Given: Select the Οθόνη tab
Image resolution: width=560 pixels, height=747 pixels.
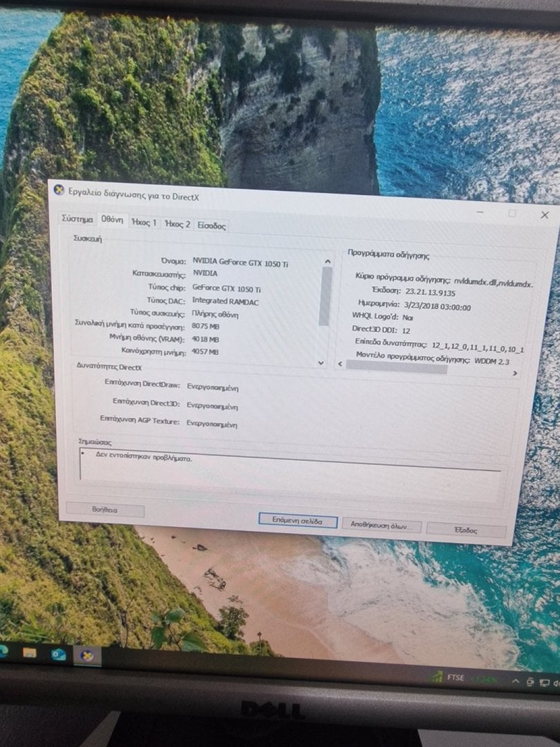Looking at the screenshot, I should coord(112,220).
